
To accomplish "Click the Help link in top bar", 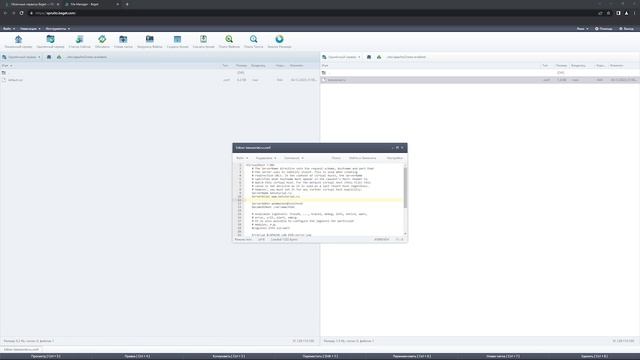I will click(x=604, y=29).
